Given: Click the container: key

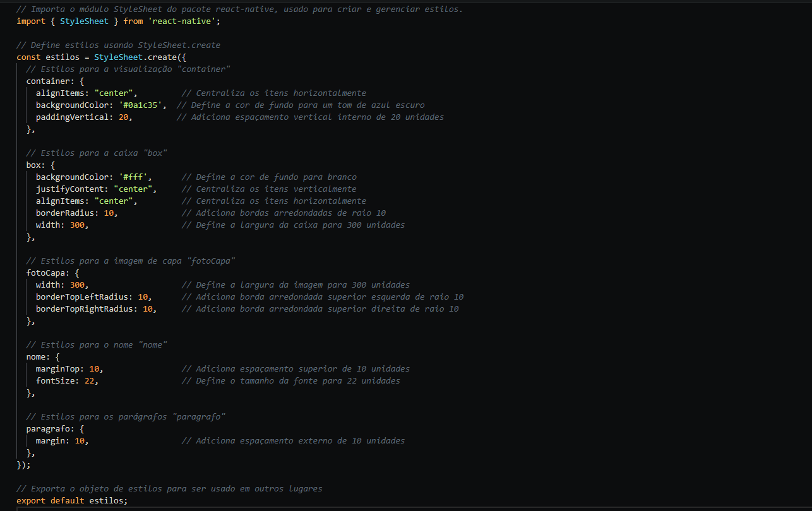Looking at the screenshot, I should tap(50, 81).
